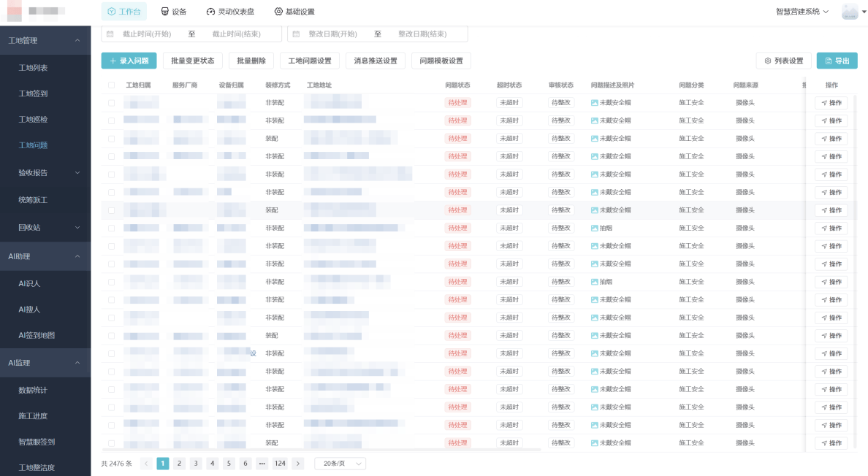Screen dimensions: 868x476
Task: Select the checkbox of the last table row
Action: tap(112, 443)
